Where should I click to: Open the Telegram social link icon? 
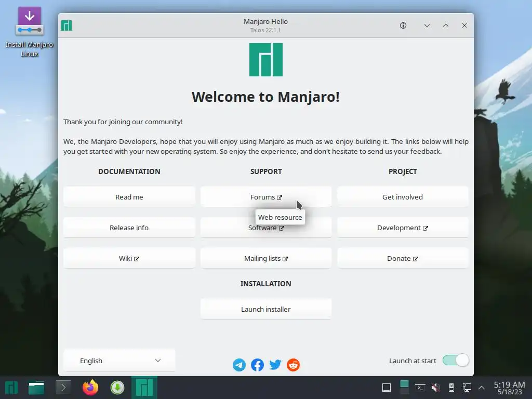[239, 365]
